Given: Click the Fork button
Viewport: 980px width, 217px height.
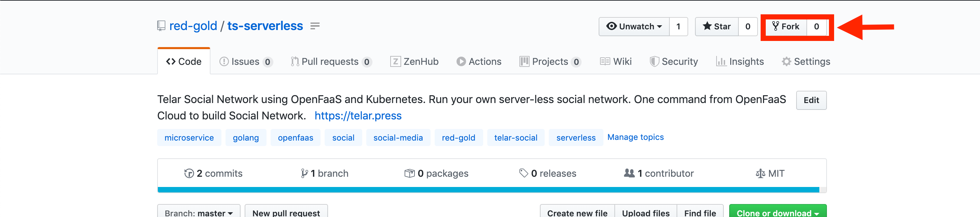Looking at the screenshot, I should (786, 27).
